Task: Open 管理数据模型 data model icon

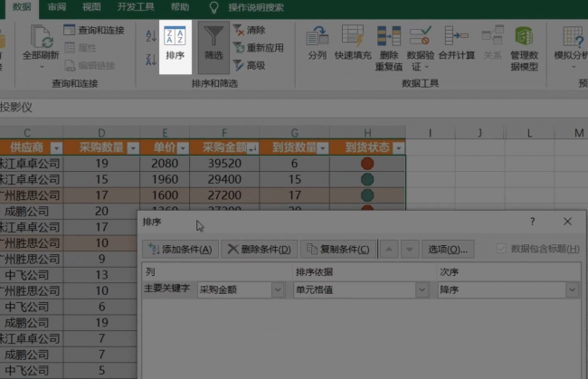Action: click(x=524, y=36)
